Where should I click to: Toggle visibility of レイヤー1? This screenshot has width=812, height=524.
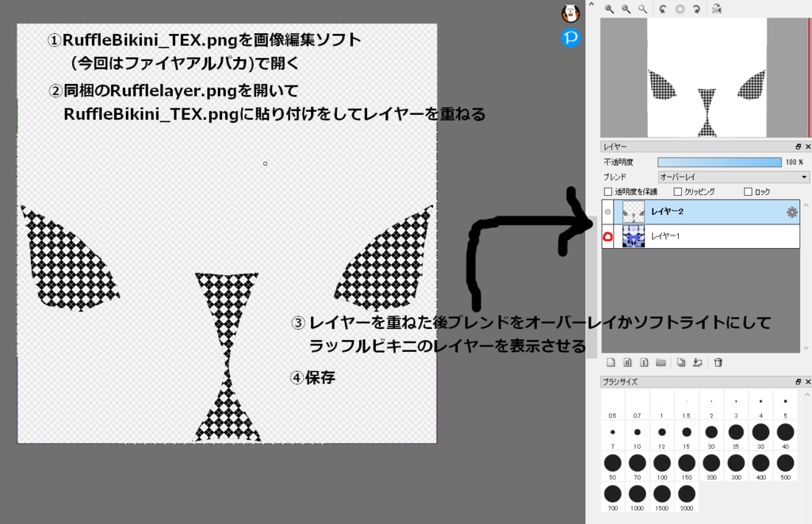click(608, 237)
